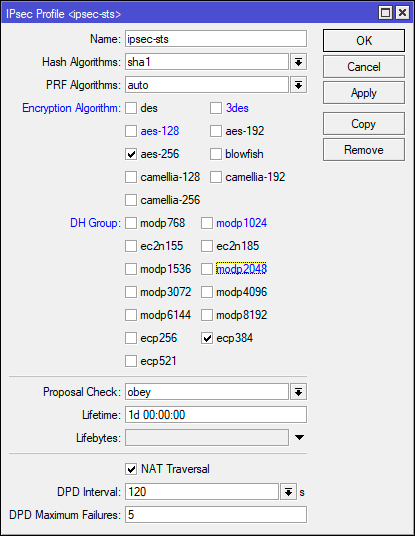This screenshot has height=536, width=415.
Task: Click into the Name input field
Action: point(216,39)
